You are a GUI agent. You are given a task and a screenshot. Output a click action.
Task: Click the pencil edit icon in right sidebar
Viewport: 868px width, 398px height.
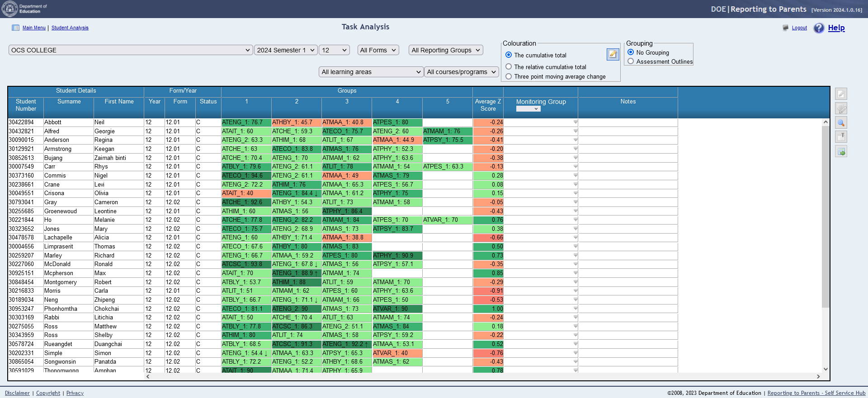(x=841, y=94)
